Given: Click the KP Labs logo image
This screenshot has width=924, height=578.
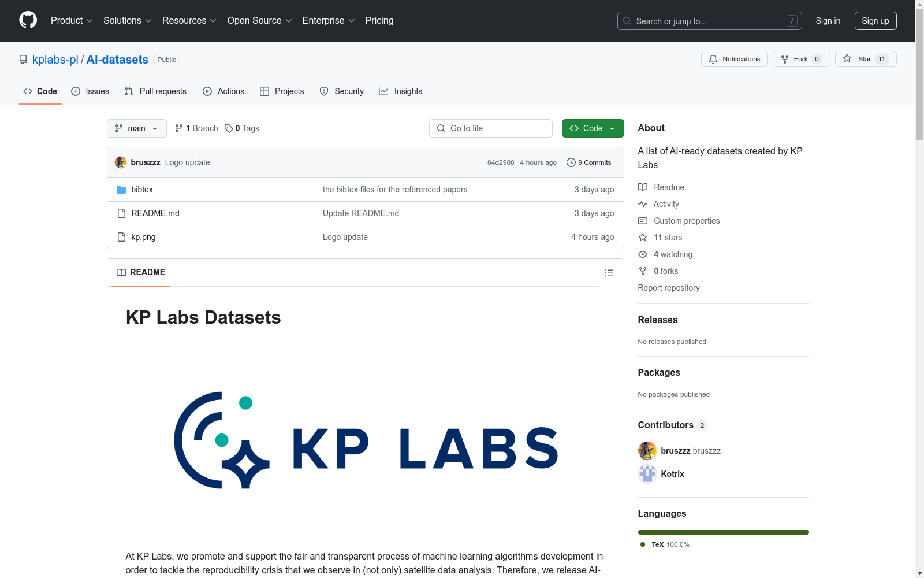Looking at the screenshot, I should point(366,440).
